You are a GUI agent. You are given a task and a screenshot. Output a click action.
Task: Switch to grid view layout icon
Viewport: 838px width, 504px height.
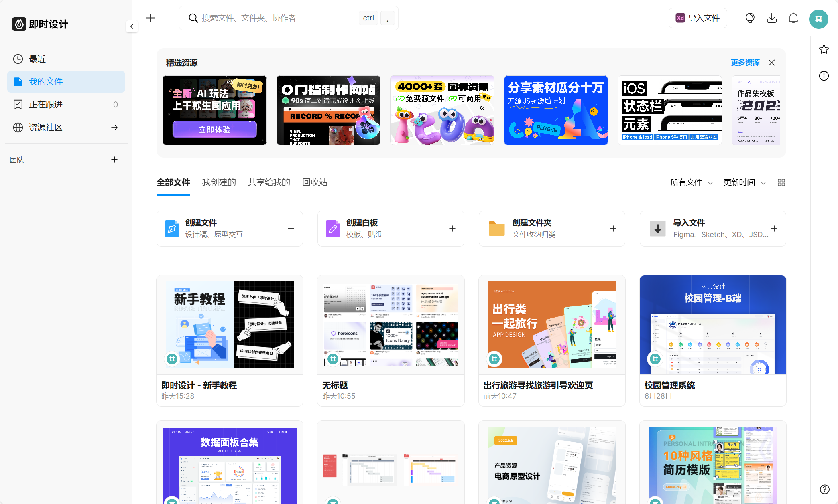click(781, 182)
